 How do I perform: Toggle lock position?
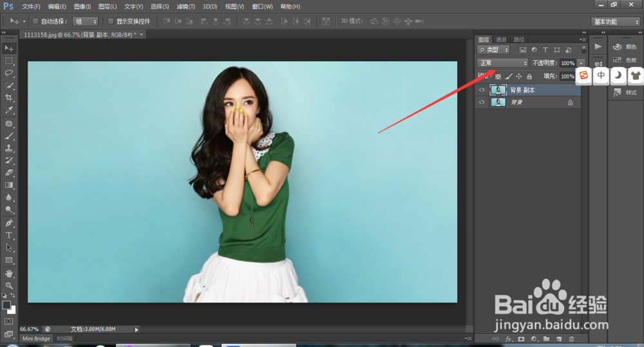click(518, 77)
